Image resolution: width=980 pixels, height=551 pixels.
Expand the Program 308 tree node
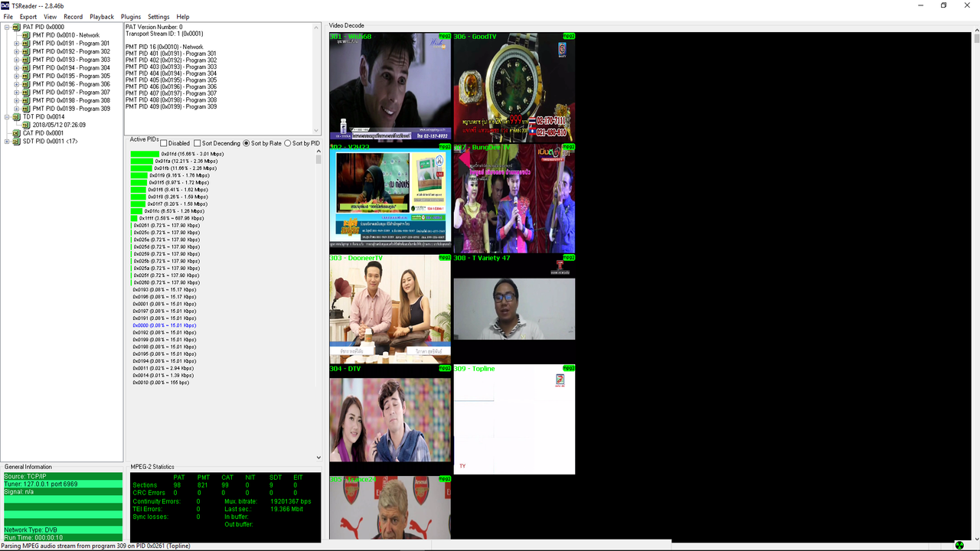coord(17,100)
